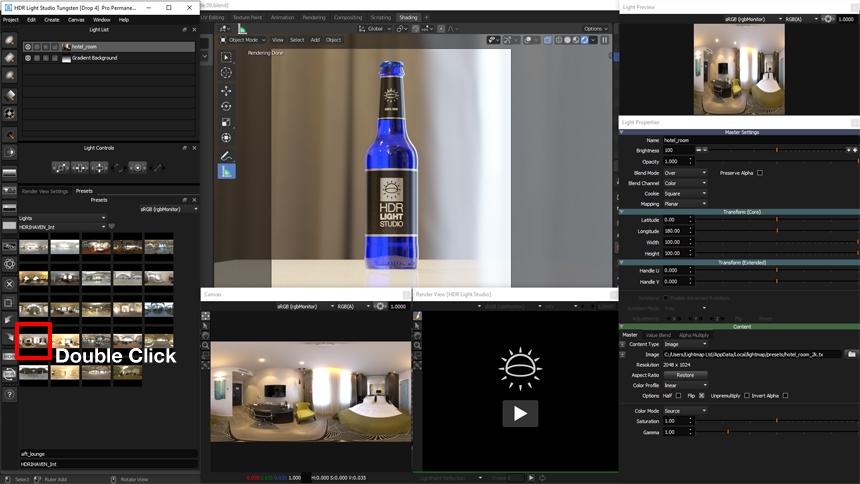Click Restore aspect ratio button
Viewport: 860px width, 484px height.
(685, 375)
